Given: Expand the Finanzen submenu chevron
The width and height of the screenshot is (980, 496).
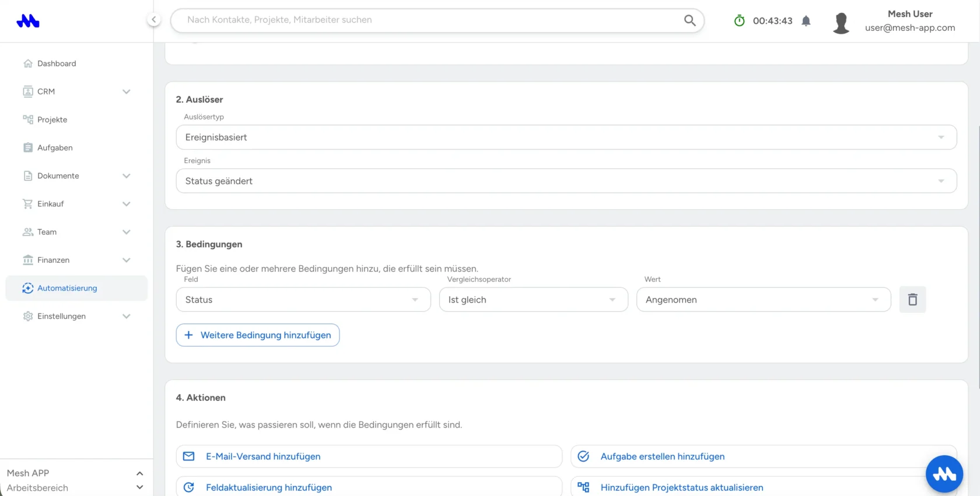Looking at the screenshot, I should coord(127,260).
